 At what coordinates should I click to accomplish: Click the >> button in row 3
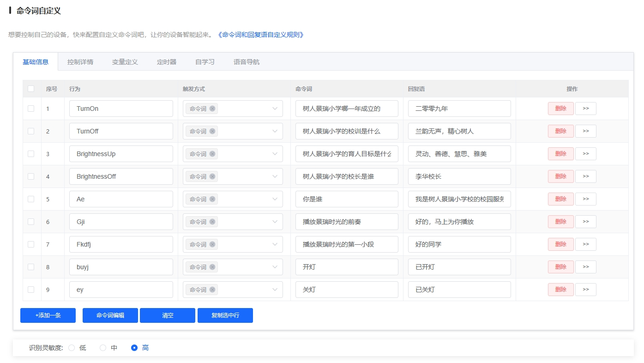click(x=586, y=154)
